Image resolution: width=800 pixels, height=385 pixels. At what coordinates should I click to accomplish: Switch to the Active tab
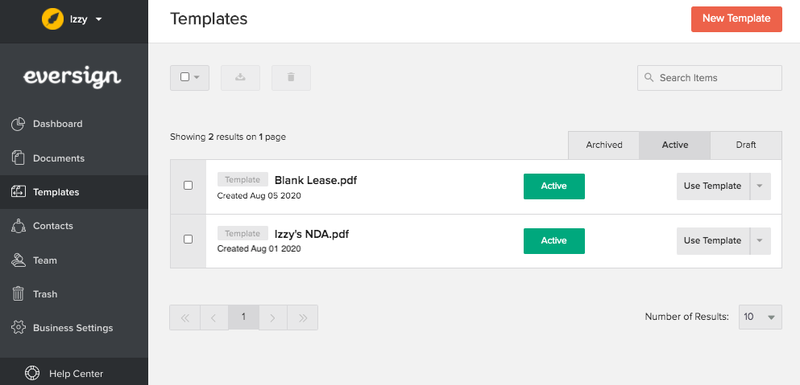pos(675,145)
